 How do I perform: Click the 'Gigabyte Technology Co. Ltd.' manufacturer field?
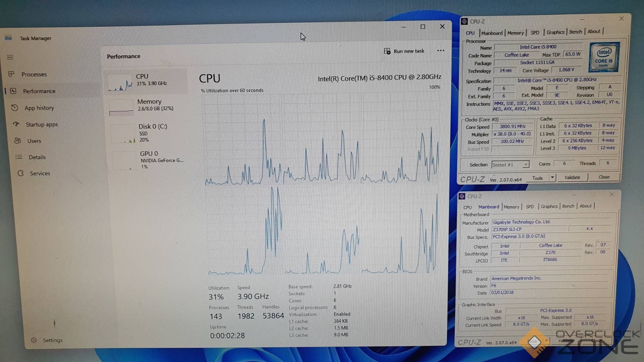[551, 222]
